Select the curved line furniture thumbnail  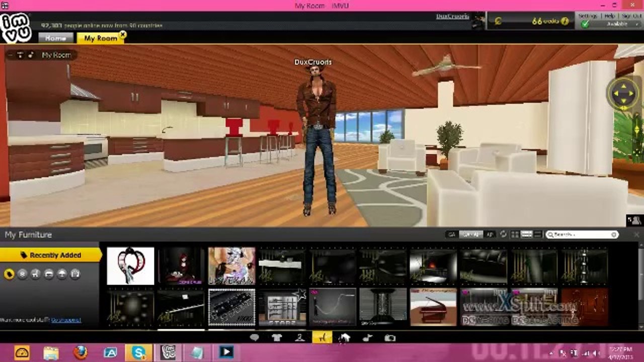(333, 307)
